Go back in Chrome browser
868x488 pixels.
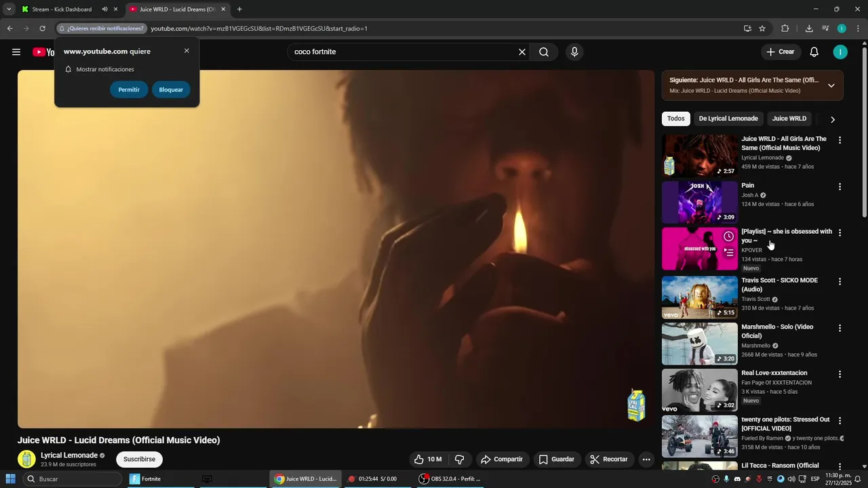[x=9, y=28]
